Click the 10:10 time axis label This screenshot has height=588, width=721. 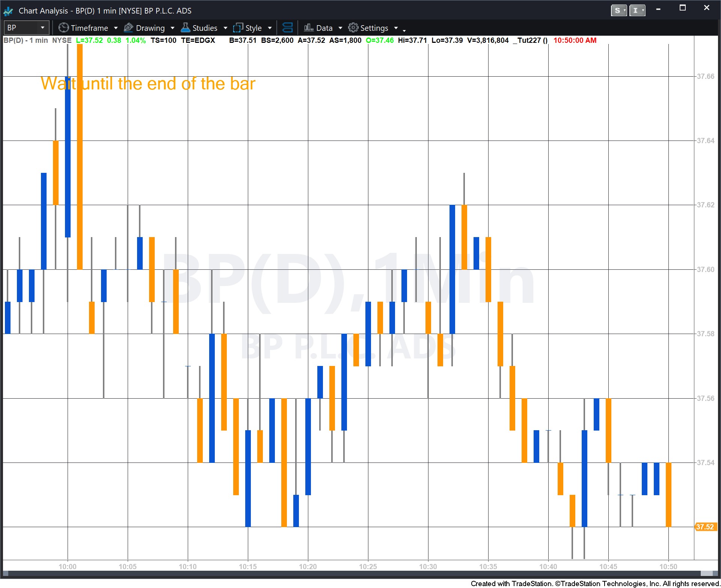coord(188,567)
